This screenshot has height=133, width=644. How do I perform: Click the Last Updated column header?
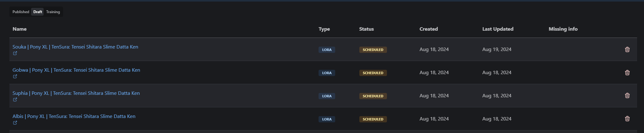click(x=498, y=29)
